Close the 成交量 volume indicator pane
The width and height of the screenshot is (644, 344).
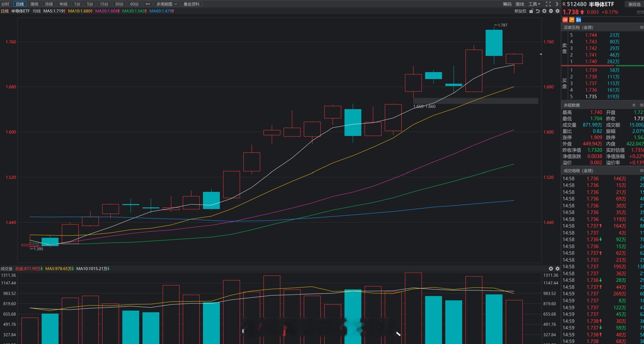click(551, 269)
